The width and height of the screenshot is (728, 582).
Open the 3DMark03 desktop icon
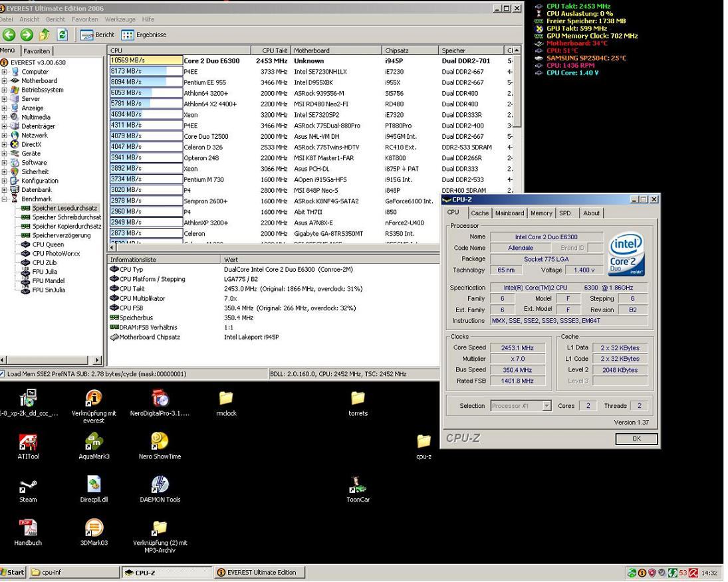(x=94, y=533)
